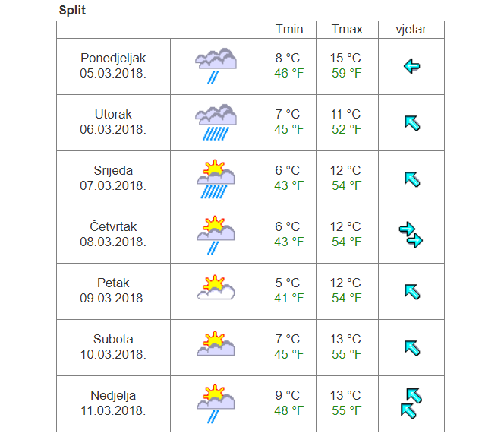This screenshot has height=443, width=504.
Task: Click Petak partly sunny weather icon
Action: [x=216, y=290]
